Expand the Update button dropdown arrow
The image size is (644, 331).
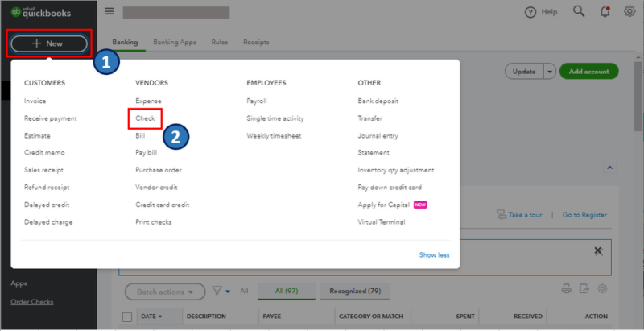point(550,72)
